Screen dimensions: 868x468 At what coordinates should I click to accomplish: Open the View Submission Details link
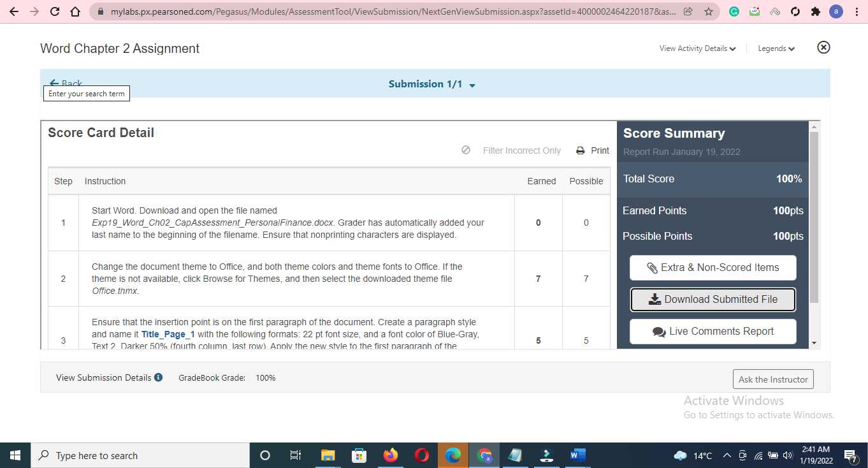(x=104, y=377)
